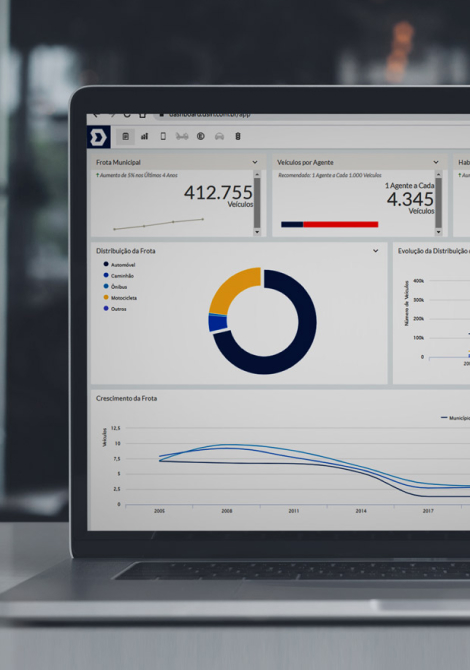Screen dimensions: 470x670
Task: Click the mobile phone toolbar icon
Action: (163, 136)
